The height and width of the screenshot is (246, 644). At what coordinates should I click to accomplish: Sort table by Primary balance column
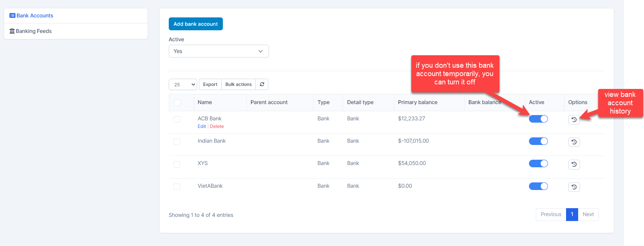(417, 102)
